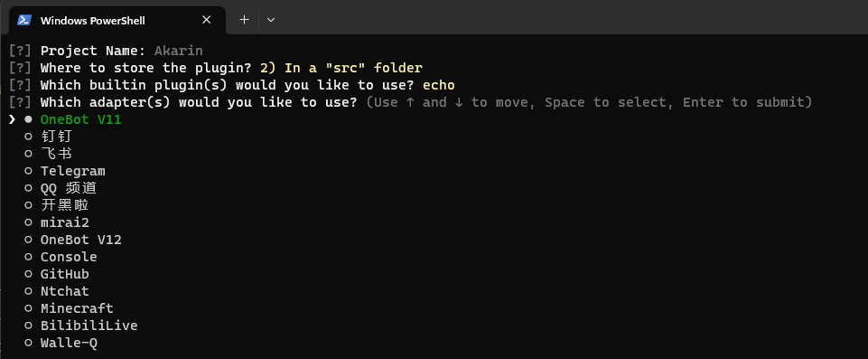Toggle the OneBot V11 selected bullet
Screen dimensions: 868x359
28,119
